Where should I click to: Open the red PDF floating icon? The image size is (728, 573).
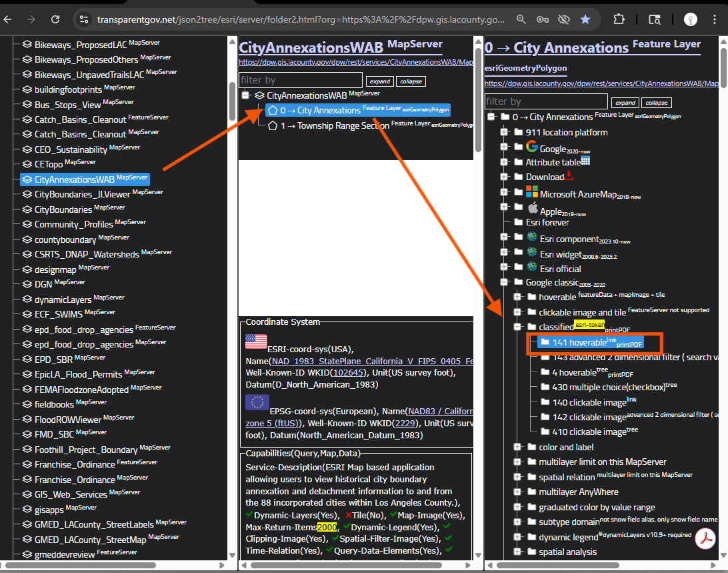705,539
